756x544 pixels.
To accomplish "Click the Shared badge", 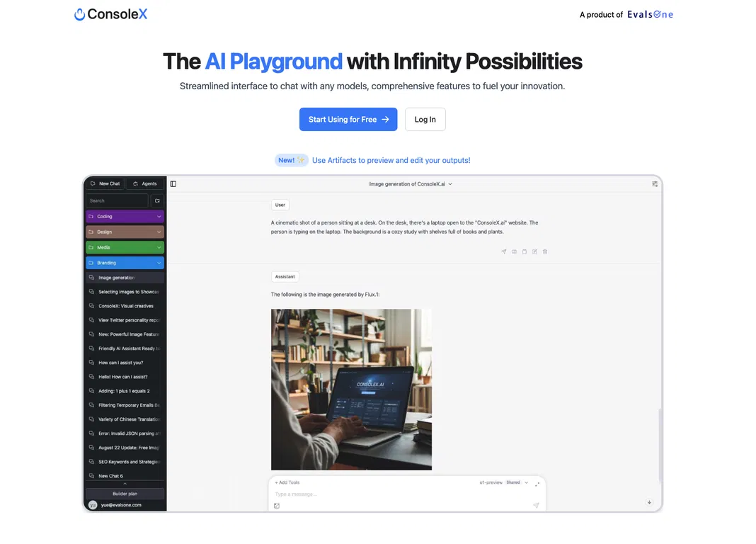I will click(513, 482).
